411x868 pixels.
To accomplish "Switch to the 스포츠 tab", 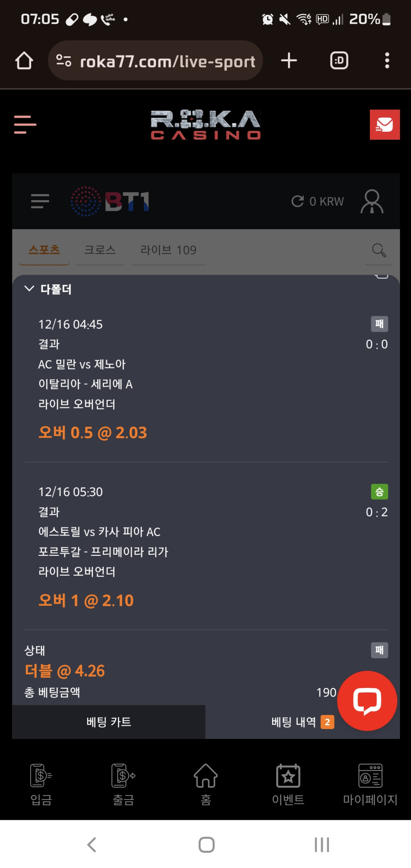I will click(x=44, y=250).
